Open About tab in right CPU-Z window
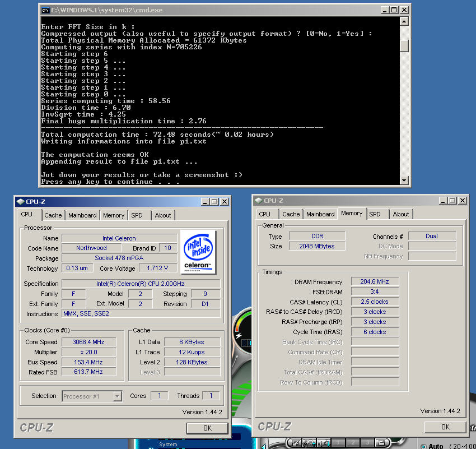476x449 pixels. pyautogui.click(x=401, y=214)
